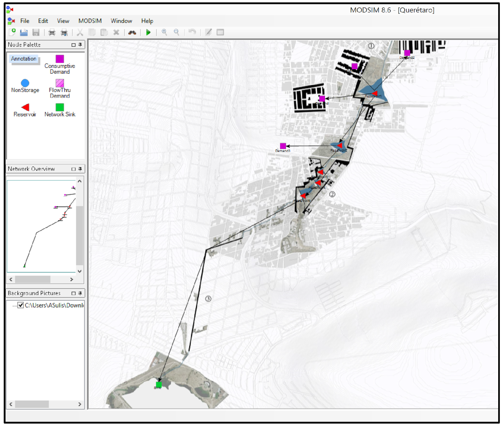Open Background Pictures window position dropdown
This screenshot has width=504, height=427.
point(74,294)
